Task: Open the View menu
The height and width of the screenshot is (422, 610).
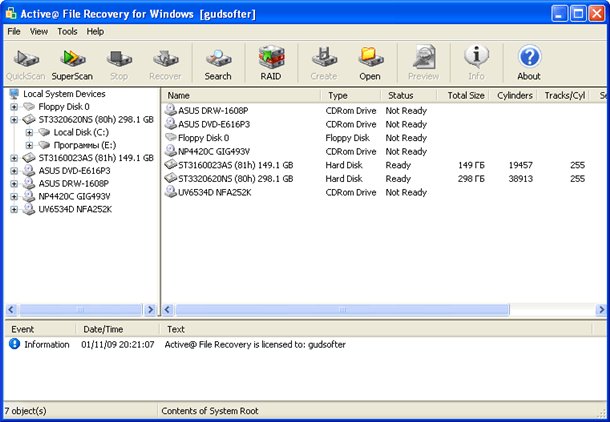Action: (39, 32)
